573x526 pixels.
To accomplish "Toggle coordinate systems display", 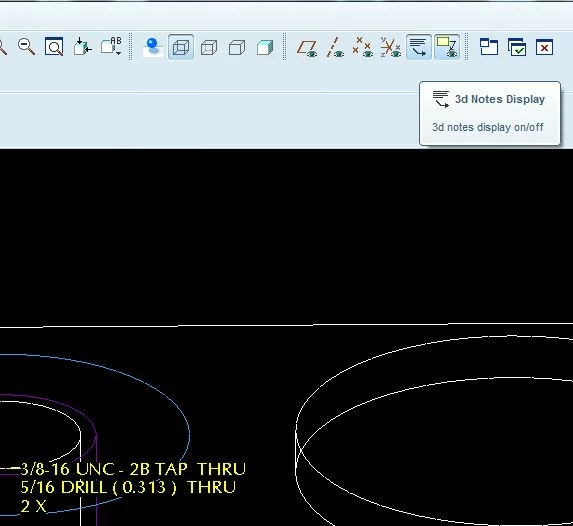I will (390, 48).
